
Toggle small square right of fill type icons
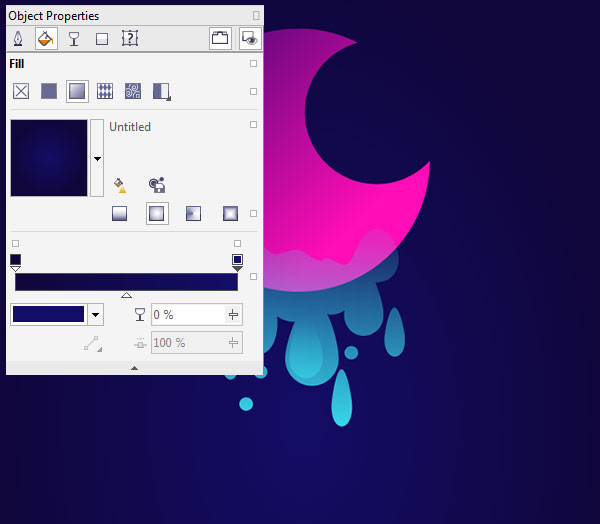(x=253, y=91)
